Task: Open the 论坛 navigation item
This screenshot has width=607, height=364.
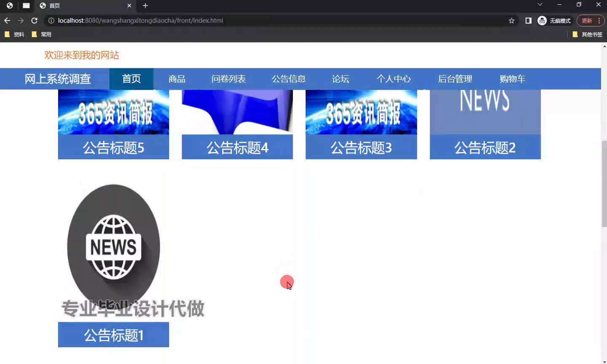Action: tap(341, 79)
